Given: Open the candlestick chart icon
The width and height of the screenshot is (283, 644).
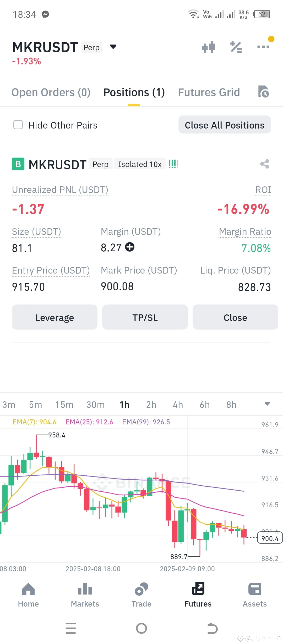Looking at the screenshot, I should [208, 47].
